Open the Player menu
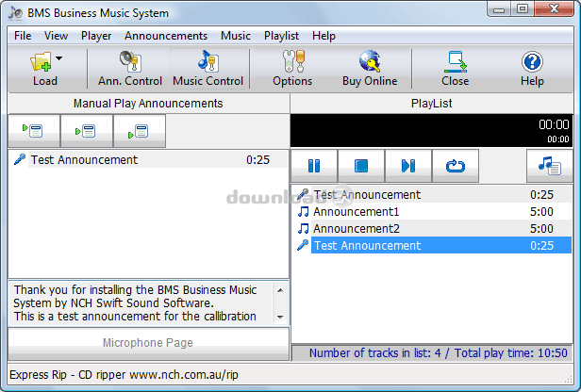The height and width of the screenshot is (392, 581). (96, 36)
